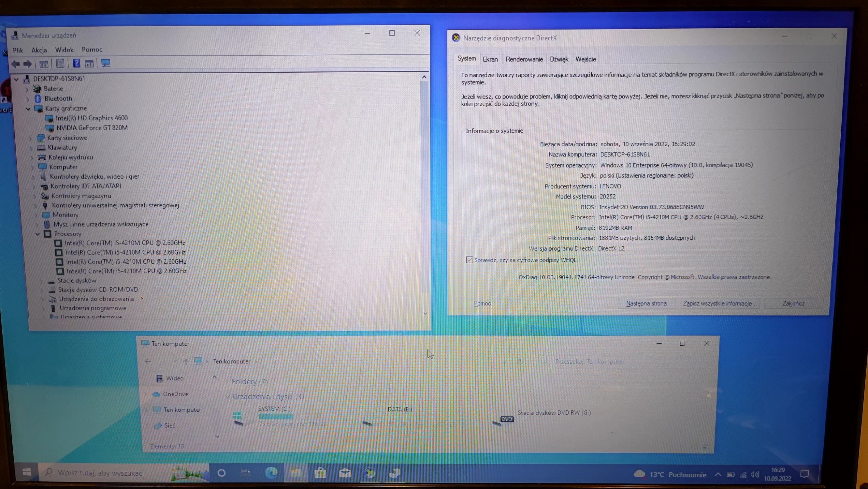
Task: Open Microsoft Store from taskbar
Action: point(320,473)
